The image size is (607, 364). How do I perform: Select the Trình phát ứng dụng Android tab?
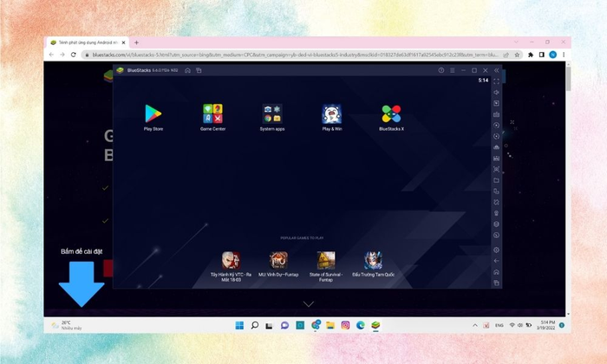[x=88, y=42]
